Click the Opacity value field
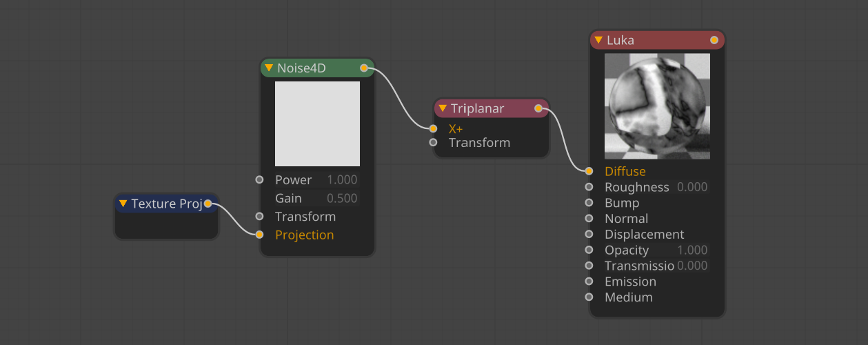Image resolution: width=868 pixels, height=345 pixels. (692, 250)
